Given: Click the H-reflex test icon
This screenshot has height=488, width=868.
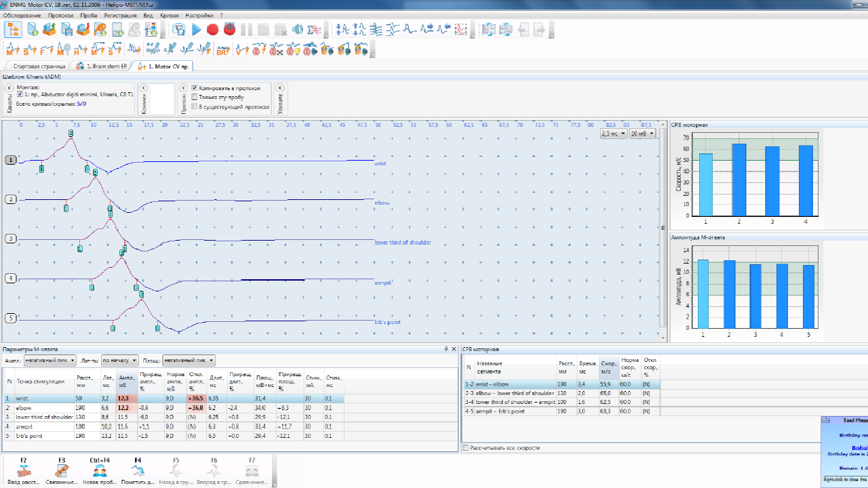Looking at the screenshot, I should tap(81, 49).
